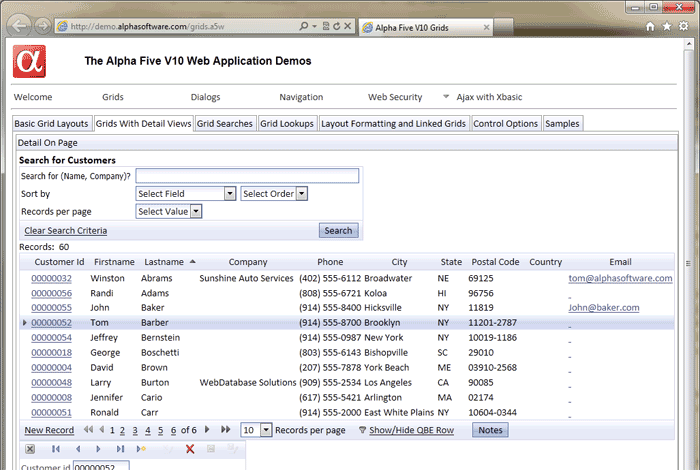Open the John@baker.com email link

[604, 308]
